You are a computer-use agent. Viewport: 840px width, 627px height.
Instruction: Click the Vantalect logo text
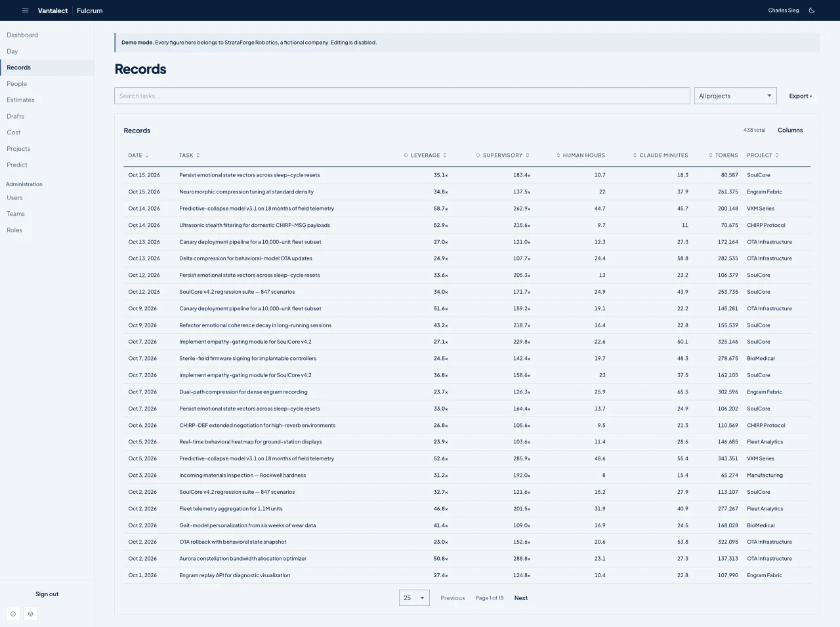click(x=52, y=10)
